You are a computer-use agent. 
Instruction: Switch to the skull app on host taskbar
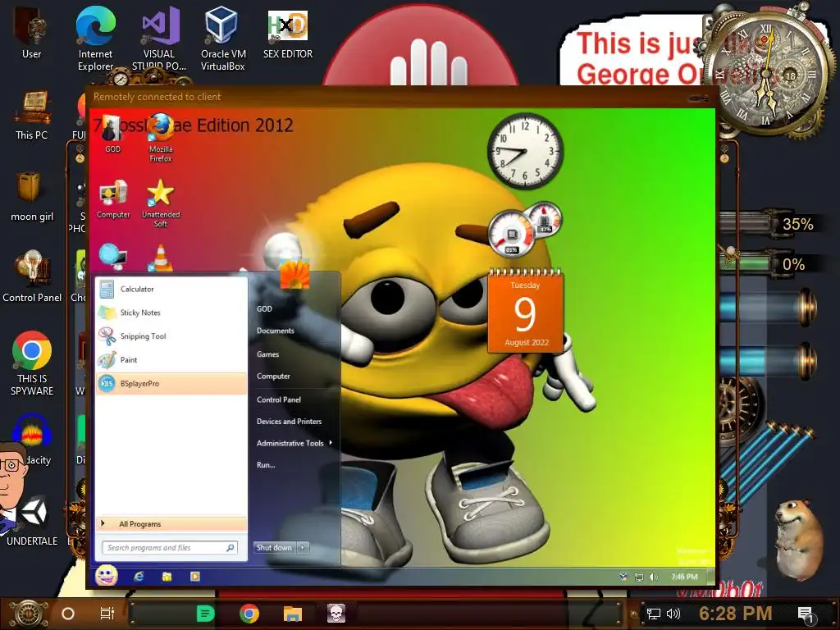click(x=336, y=614)
